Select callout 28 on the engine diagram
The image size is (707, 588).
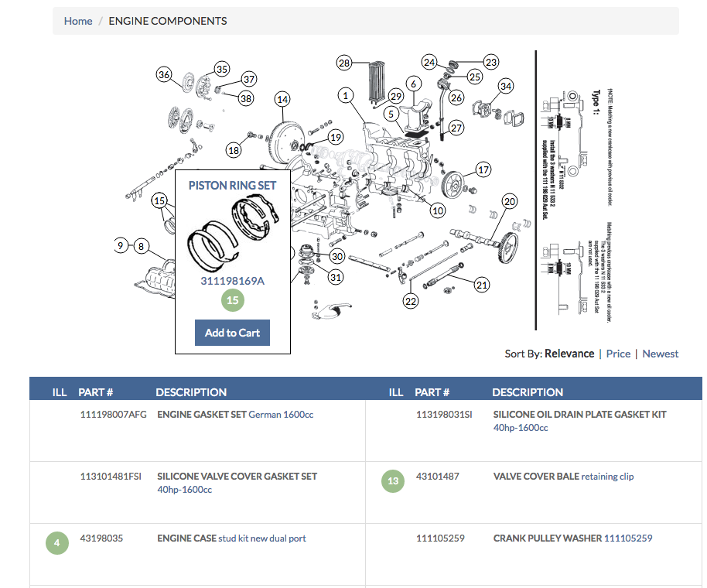click(344, 63)
